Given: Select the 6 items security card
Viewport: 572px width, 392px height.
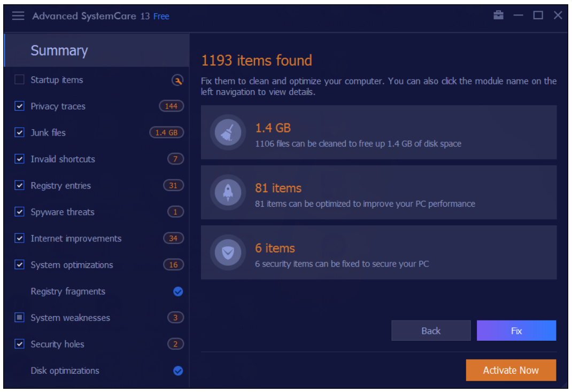Looking at the screenshot, I should [378, 253].
